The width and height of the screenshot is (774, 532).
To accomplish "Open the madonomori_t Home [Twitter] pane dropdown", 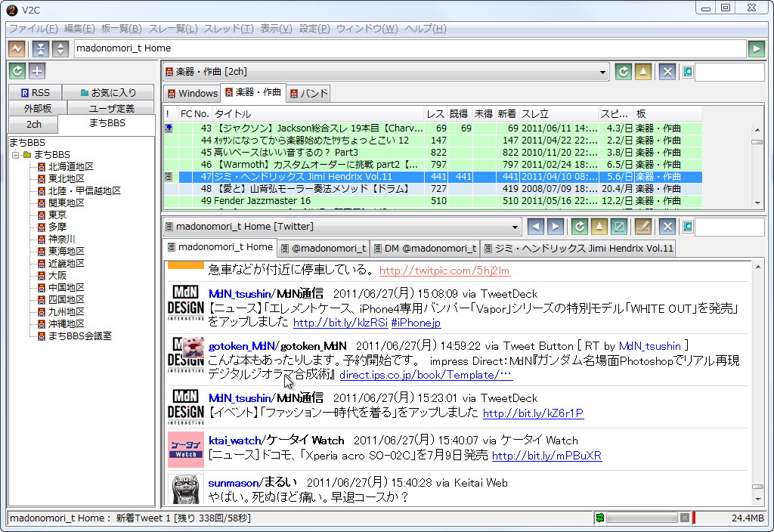I will [516, 226].
